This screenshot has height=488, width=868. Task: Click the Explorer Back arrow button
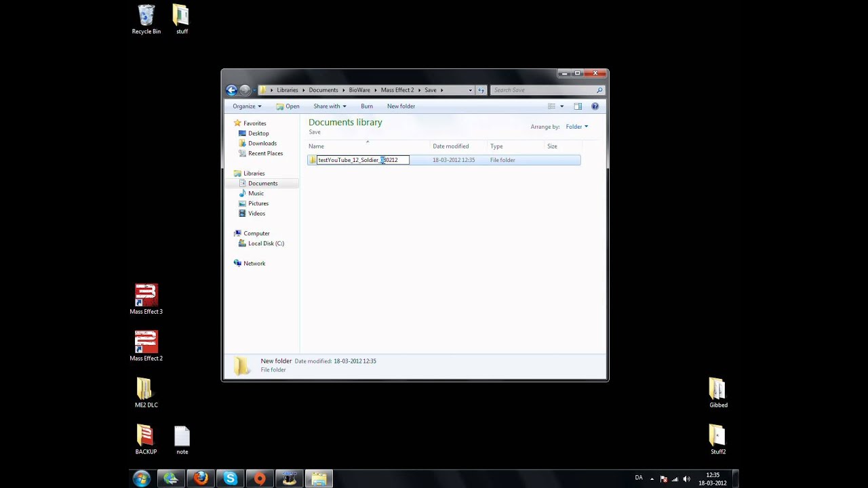[x=231, y=90]
